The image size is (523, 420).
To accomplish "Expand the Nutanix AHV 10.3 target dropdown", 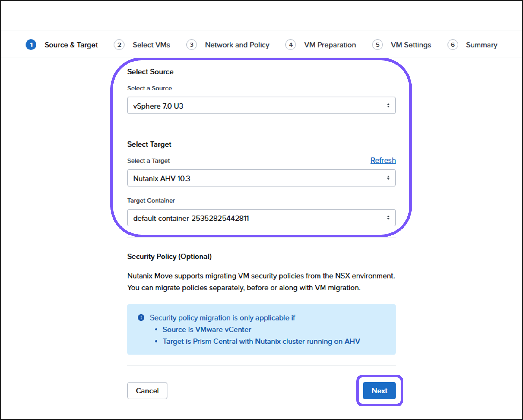I will tap(261, 178).
